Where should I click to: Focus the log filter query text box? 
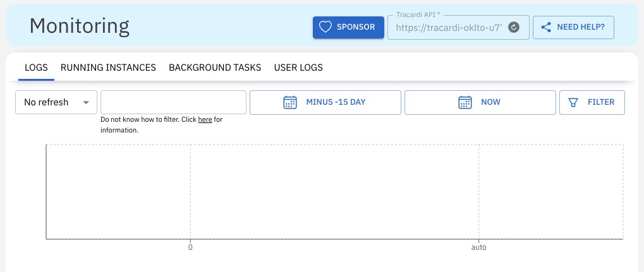point(173,102)
